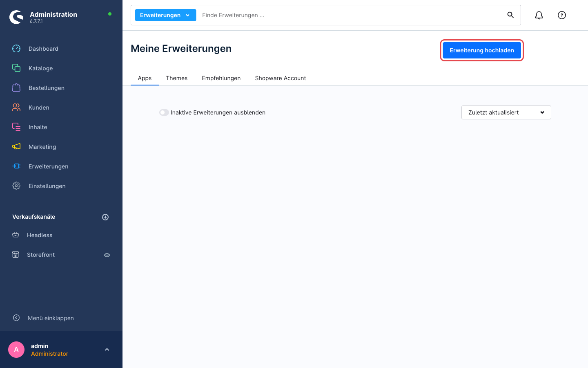Click the Kataloge icon in sidebar
This screenshot has width=588, height=368.
point(16,68)
